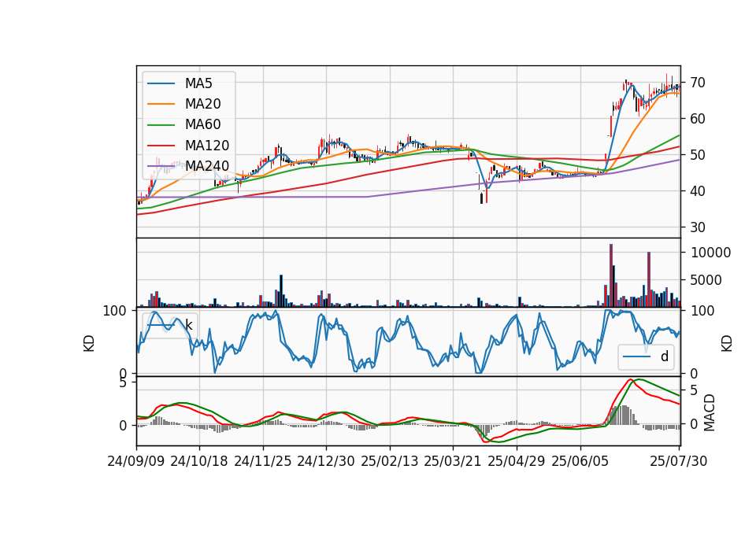Click the MA5 legend label

pos(198,83)
